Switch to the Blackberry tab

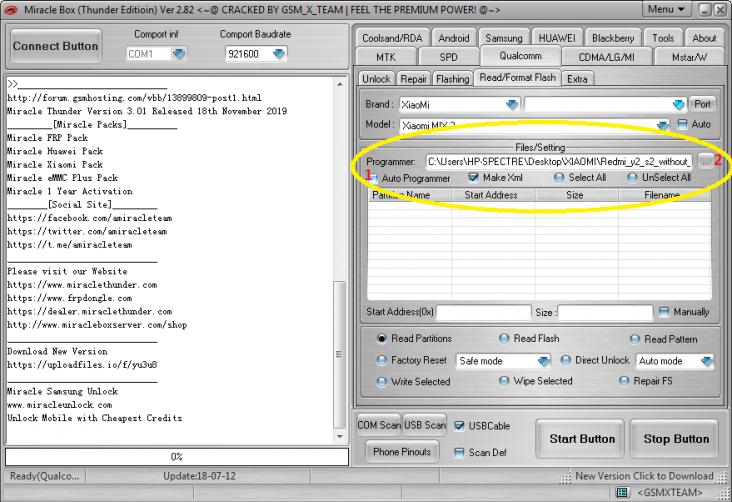(613, 38)
